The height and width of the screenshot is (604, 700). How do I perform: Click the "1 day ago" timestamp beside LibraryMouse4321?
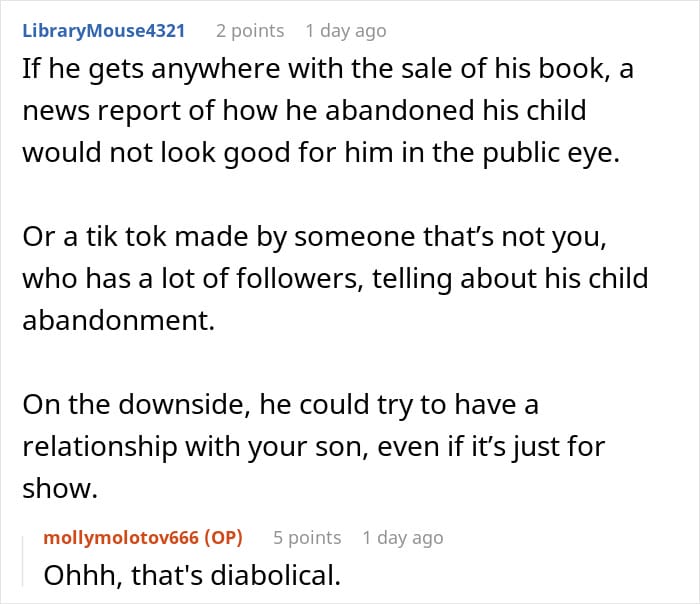point(345,30)
